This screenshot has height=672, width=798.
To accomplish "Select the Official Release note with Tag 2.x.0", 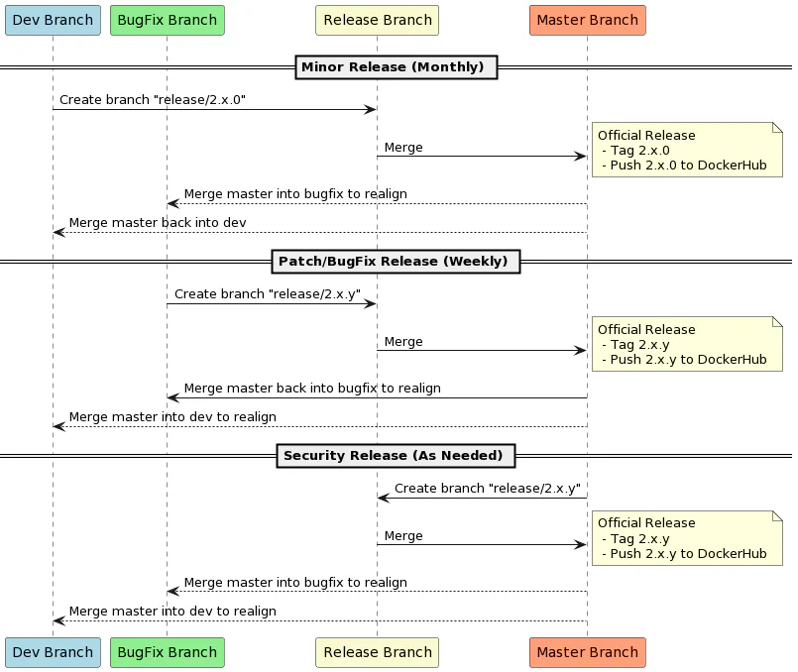I will click(686, 150).
